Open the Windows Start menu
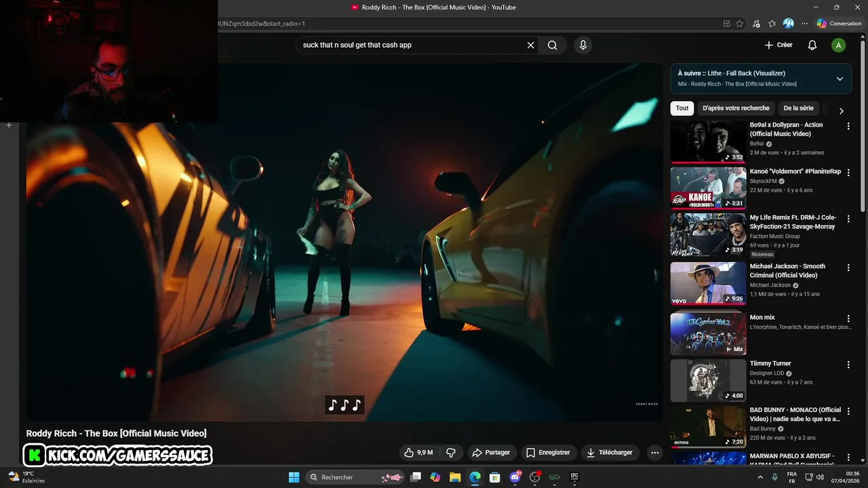868x488 pixels. click(294, 477)
